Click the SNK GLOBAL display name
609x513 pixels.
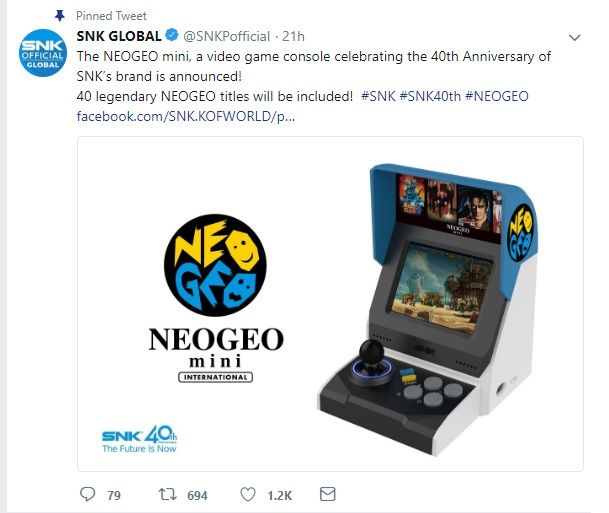pos(119,36)
